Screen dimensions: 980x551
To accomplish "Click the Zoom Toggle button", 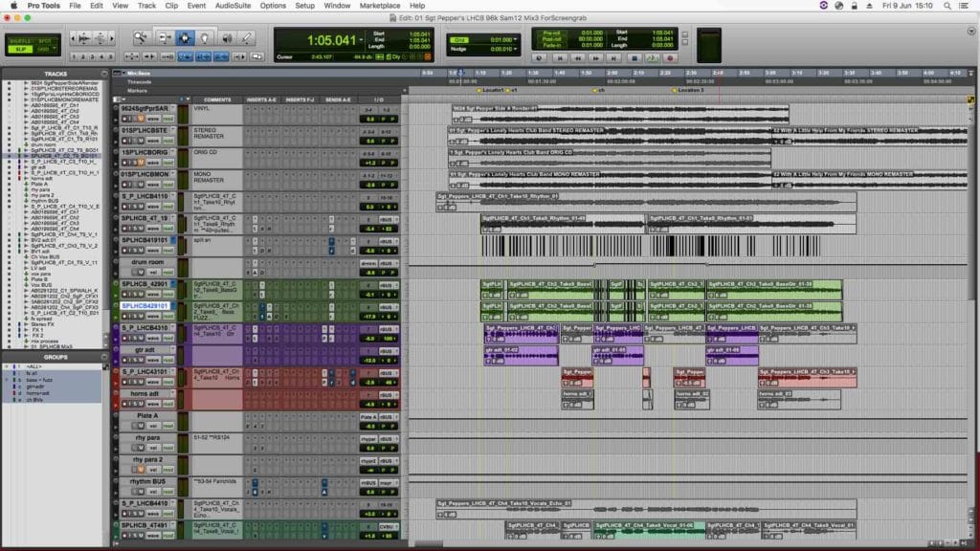I will click(132, 56).
